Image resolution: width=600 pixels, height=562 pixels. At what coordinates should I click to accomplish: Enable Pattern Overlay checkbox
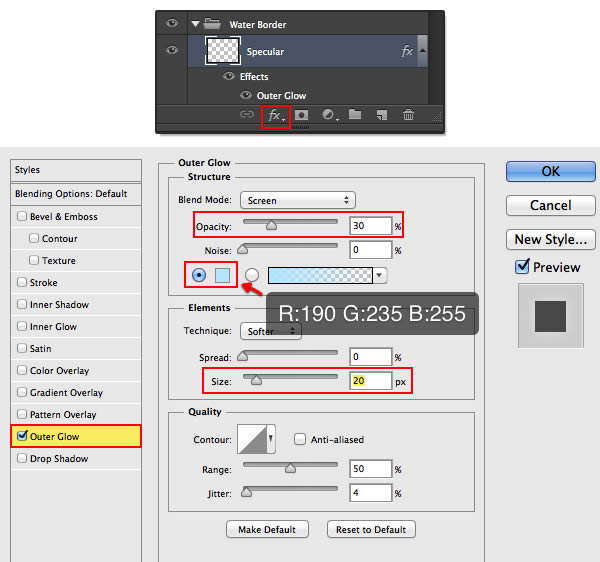(x=22, y=414)
